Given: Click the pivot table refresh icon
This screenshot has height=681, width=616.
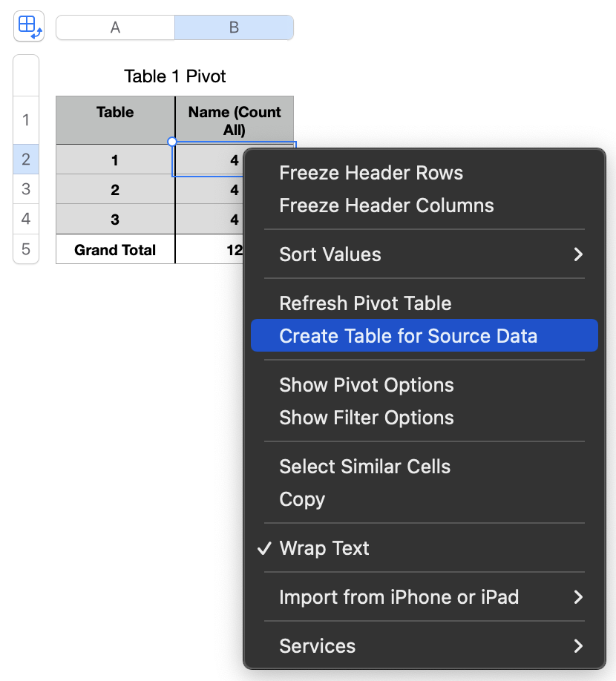Looking at the screenshot, I should coord(29,27).
